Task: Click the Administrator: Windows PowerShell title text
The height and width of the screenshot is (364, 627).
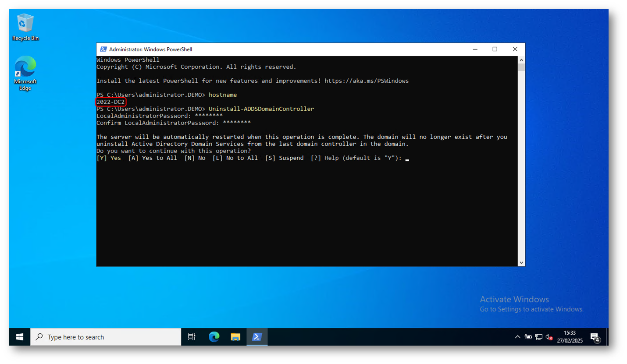Action: point(150,49)
